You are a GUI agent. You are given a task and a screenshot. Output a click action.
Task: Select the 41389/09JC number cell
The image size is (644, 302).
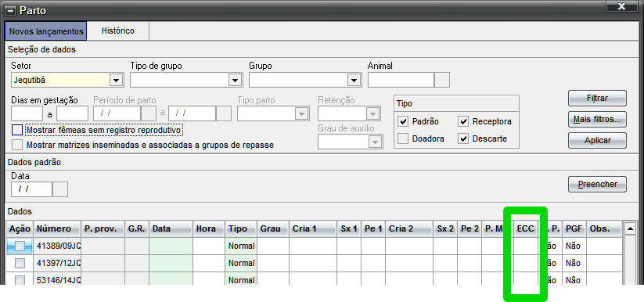click(57, 246)
